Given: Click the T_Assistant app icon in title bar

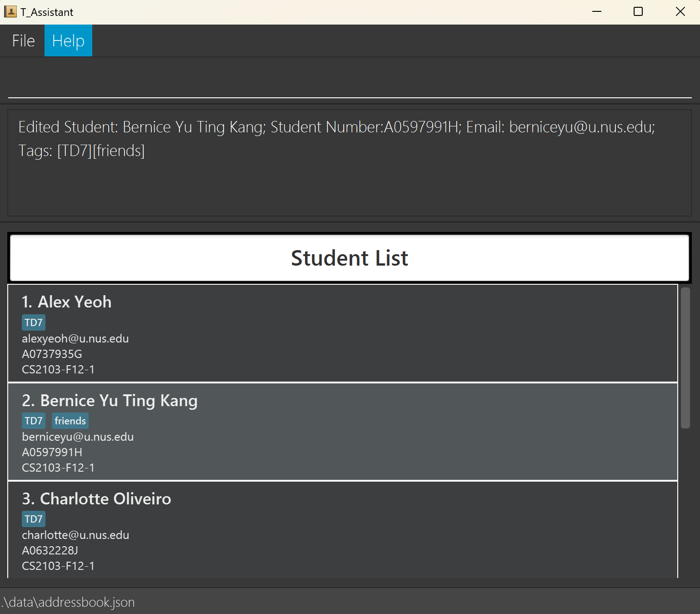Looking at the screenshot, I should (x=10, y=12).
